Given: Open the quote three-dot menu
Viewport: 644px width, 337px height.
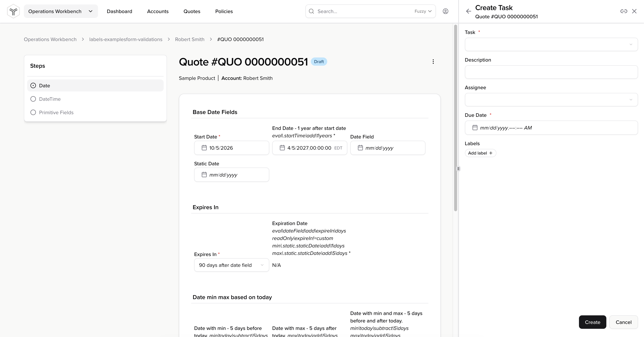Looking at the screenshot, I should 433,62.
